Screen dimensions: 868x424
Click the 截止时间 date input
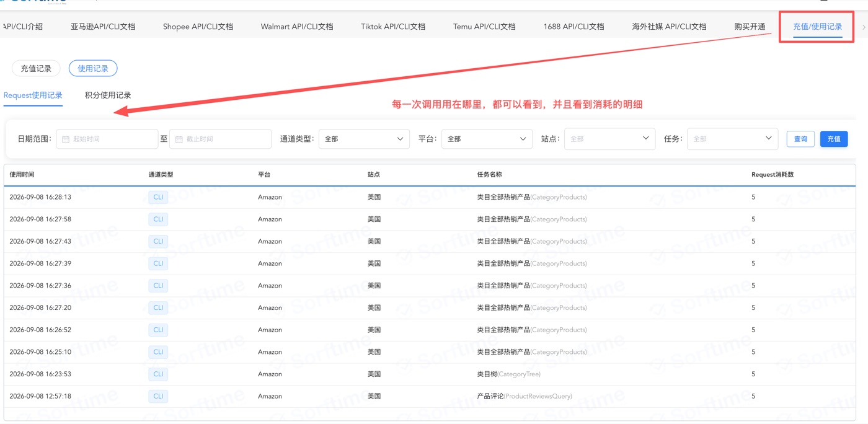220,139
